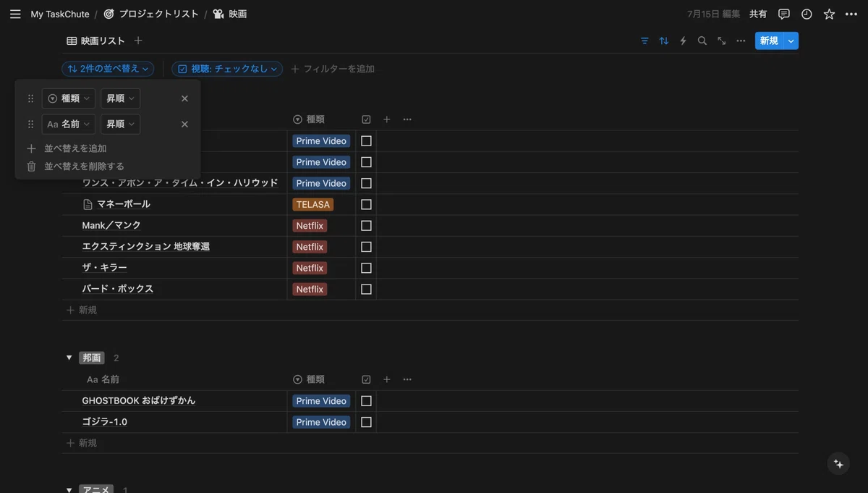Check the box for ザ・キラー row
This screenshot has width=868, height=493.
(366, 268)
